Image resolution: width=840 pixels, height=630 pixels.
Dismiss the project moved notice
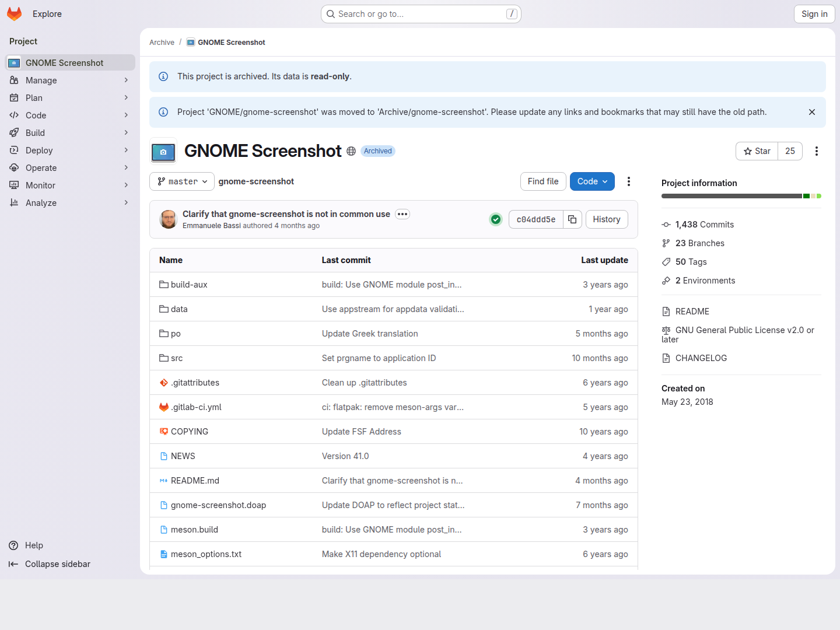click(x=812, y=112)
